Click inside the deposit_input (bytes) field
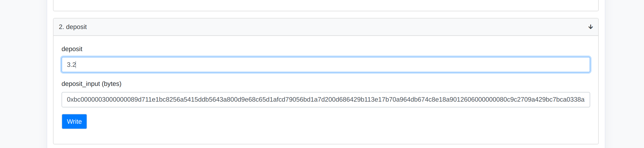Image resolution: width=644 pixels, height=148 pixels. click(x=326, y=100)
